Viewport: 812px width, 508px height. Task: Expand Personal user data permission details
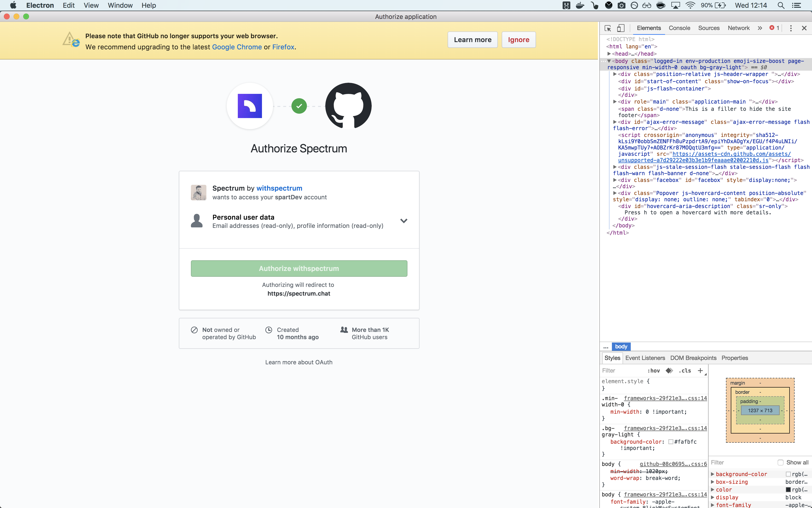tap(404, 221)
